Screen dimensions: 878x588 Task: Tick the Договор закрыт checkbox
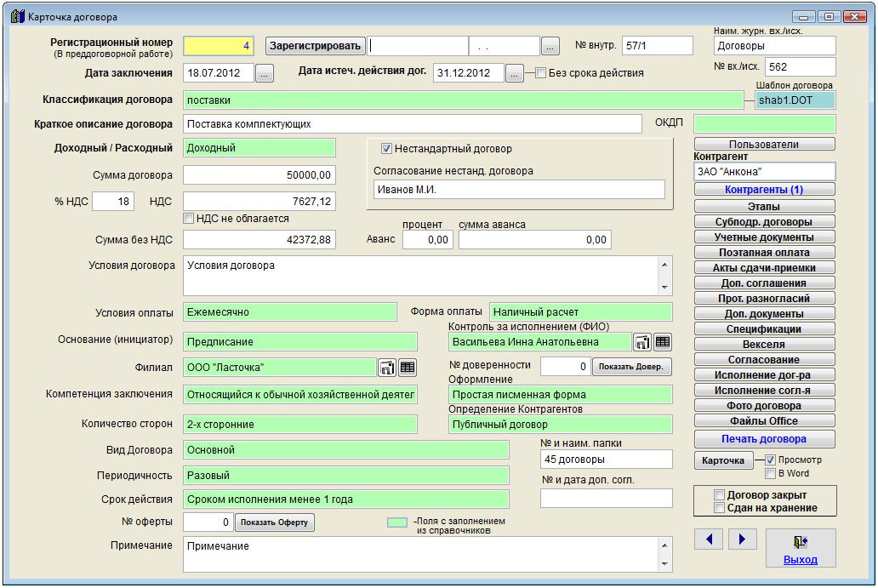(x=720, y=495)
